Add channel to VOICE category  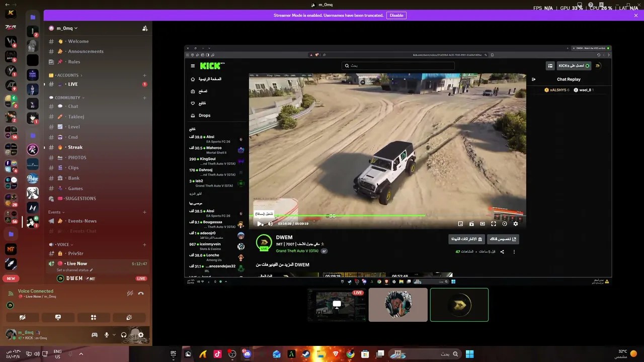pos(144,245)
